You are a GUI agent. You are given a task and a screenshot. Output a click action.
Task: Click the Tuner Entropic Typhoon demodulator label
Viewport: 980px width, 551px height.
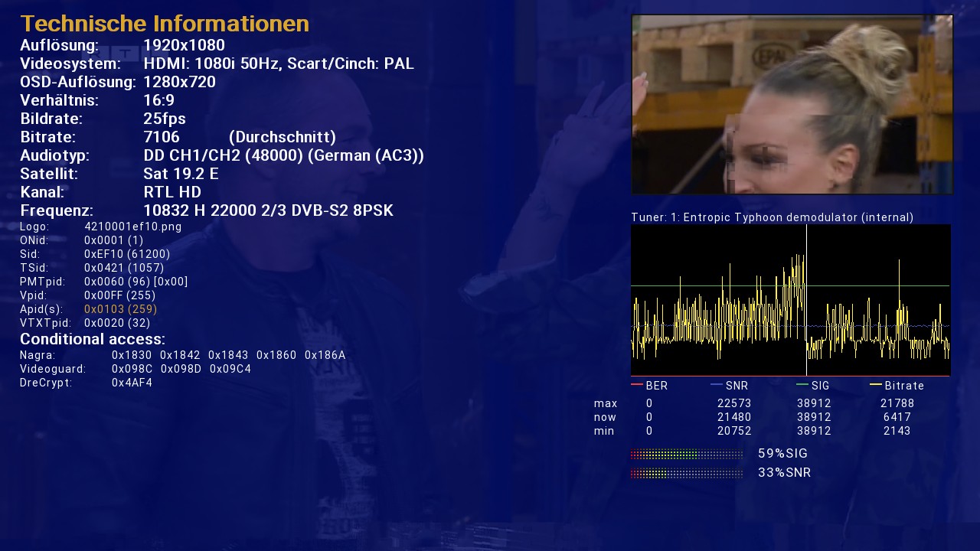click(x=772, y=217)
